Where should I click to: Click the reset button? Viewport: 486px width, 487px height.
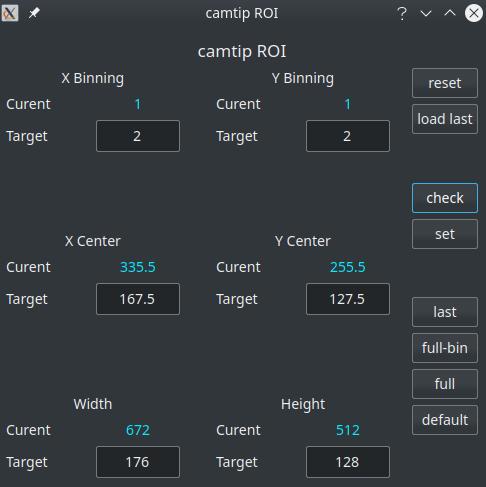(445, 83)
